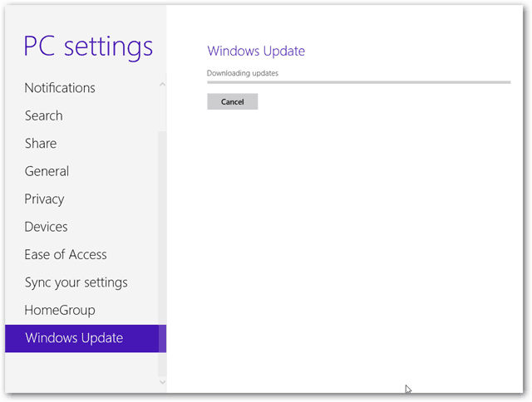
Task: Click the scrollbar track above the thumb
Action: tap(162, 110)
